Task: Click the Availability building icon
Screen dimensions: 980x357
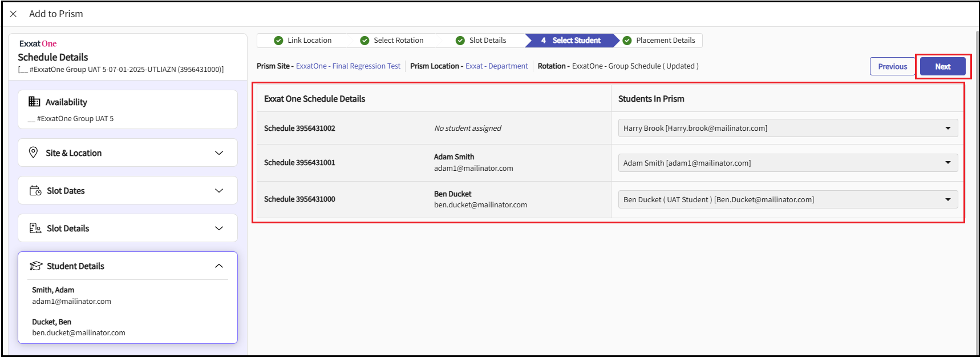Action: click(34, 102)
